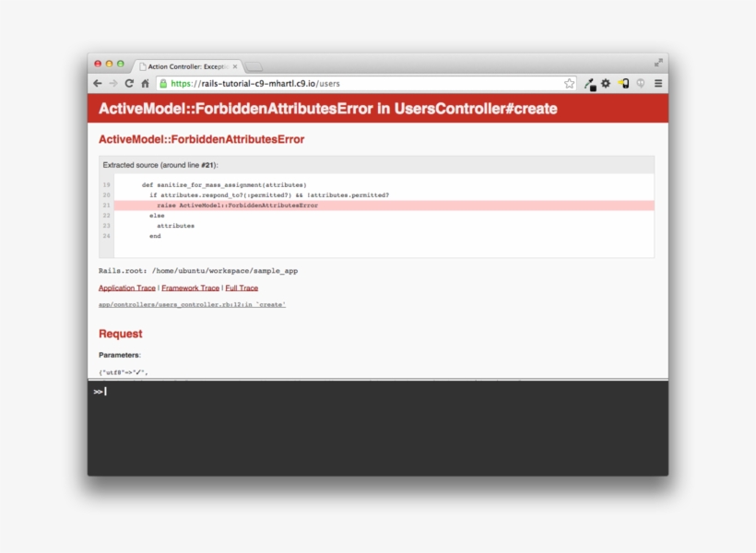
Task: Go to the browser home page
Action: point(145,83)
